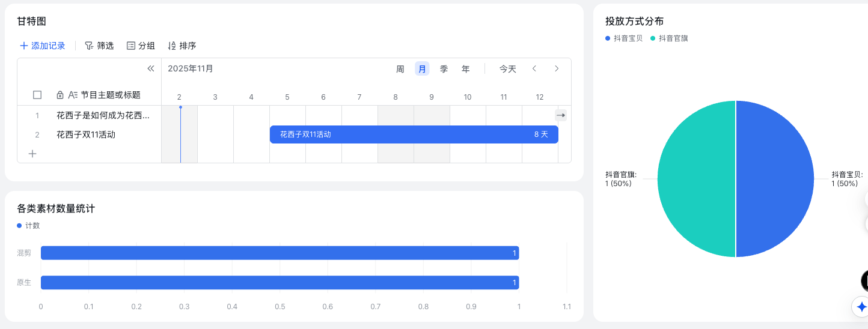Click 添加记录 to add record

pos(42,46)
